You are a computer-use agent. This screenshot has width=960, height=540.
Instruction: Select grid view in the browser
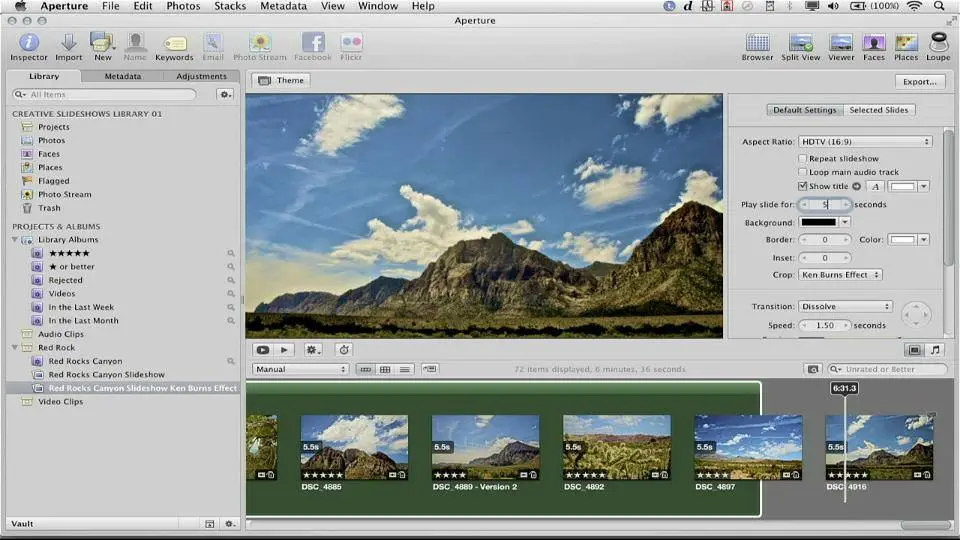click(x=385, y=369)
